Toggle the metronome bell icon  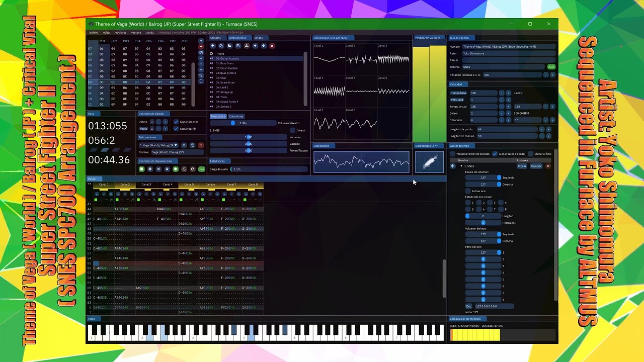(x=184, y=169)
